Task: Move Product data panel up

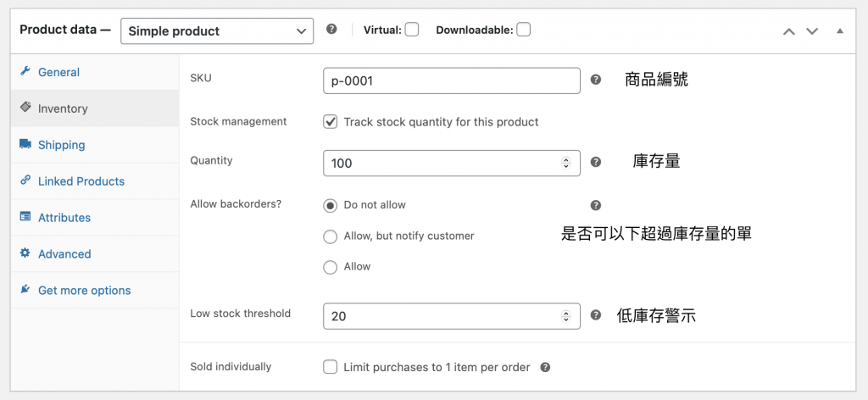Action: point(789,31)
